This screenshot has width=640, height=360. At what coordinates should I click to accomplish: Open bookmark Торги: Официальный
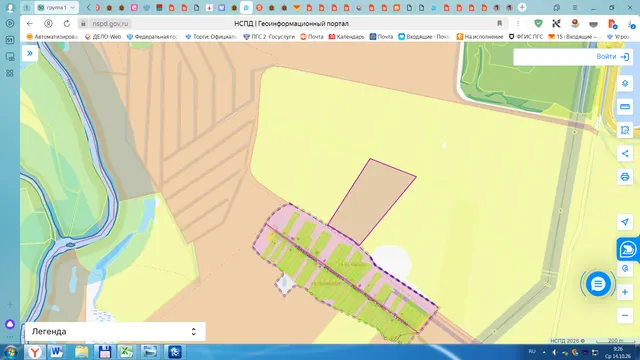click(x=211, y=37)
